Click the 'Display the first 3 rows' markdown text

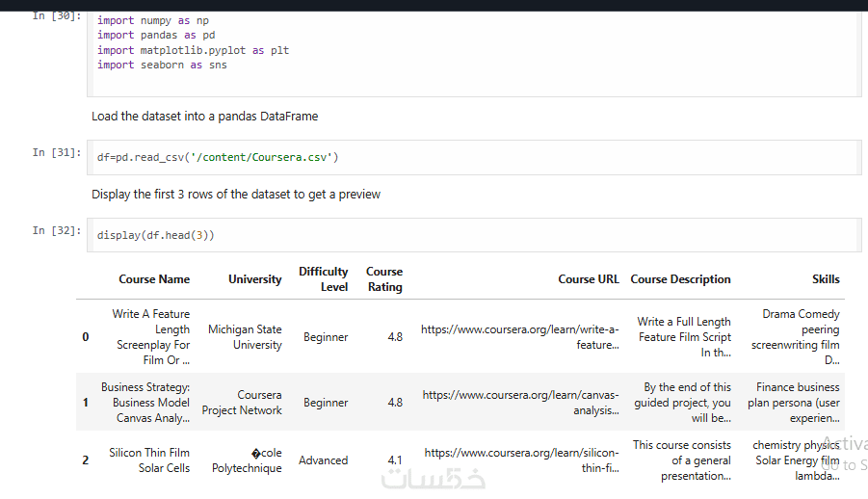pyautogui.click(x=236, y=195)
